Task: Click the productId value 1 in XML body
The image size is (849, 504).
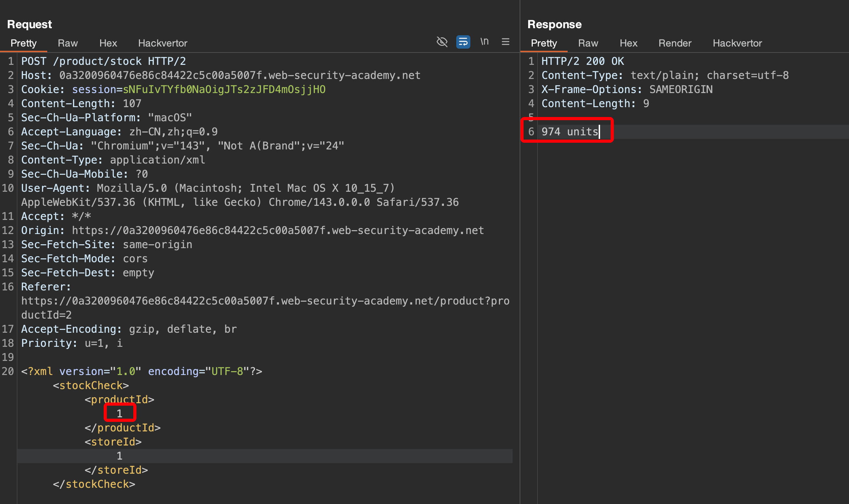Action: [120, 413]
